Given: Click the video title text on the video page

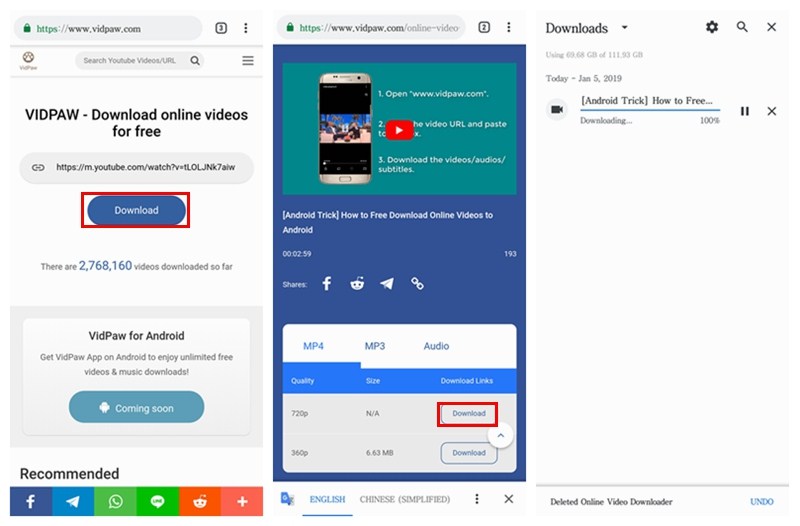Looking at the screenshot, I should coord(388,222).
